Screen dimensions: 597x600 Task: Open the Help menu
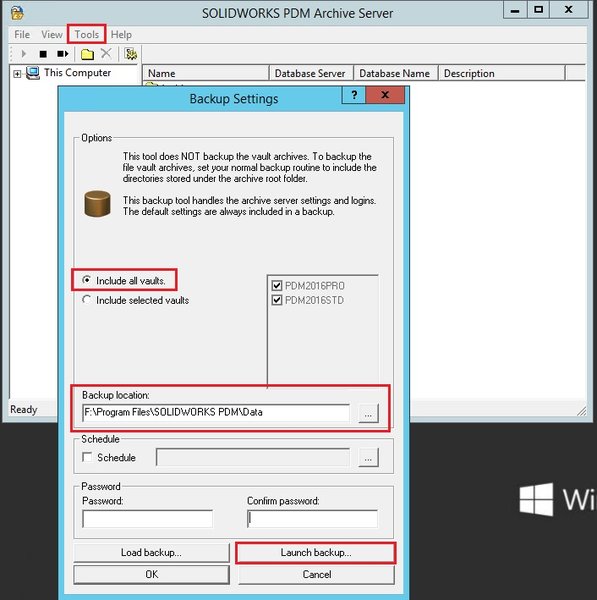click(x=121, y=35)
